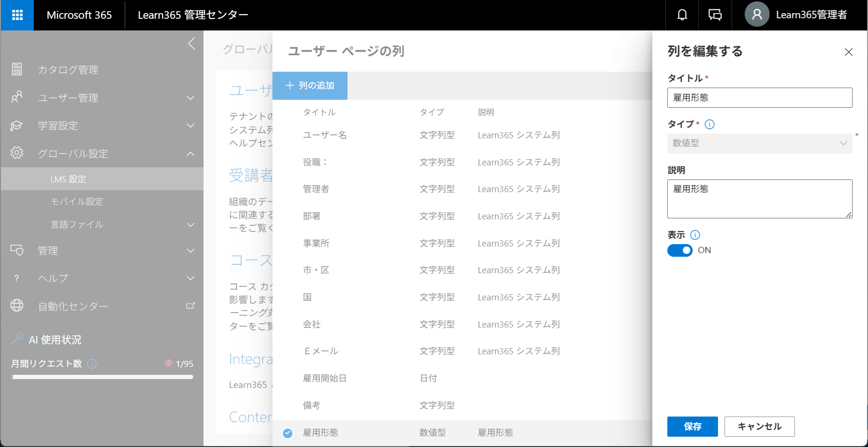Select the 会社 column row

[462, 325]
